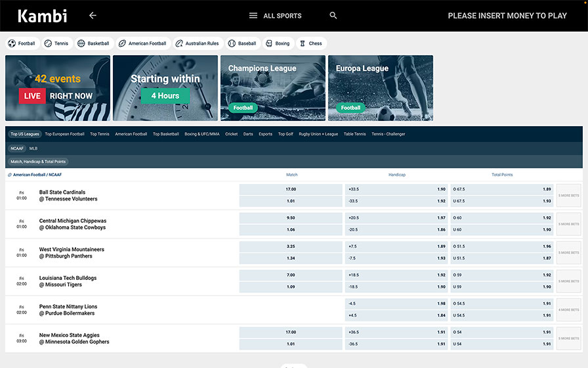
Task: Toggle the NCAAF league filter
Action: 17,149
